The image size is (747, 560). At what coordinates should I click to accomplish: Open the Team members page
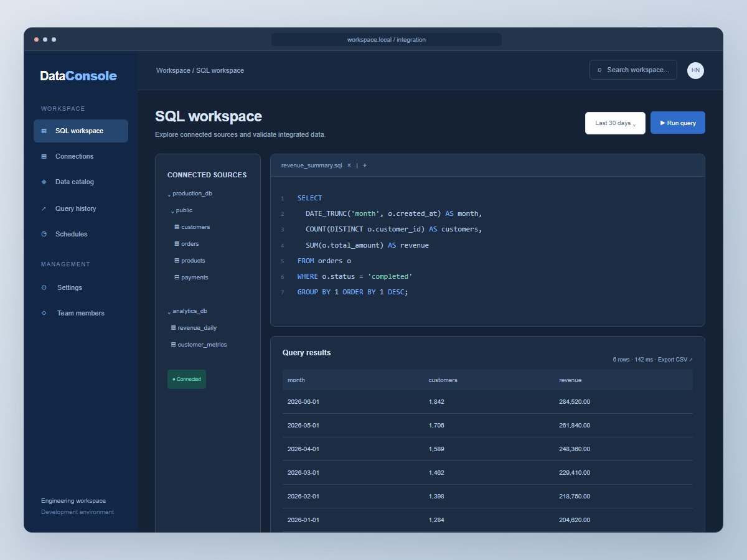pyautogui.click(x=81, y=314)
